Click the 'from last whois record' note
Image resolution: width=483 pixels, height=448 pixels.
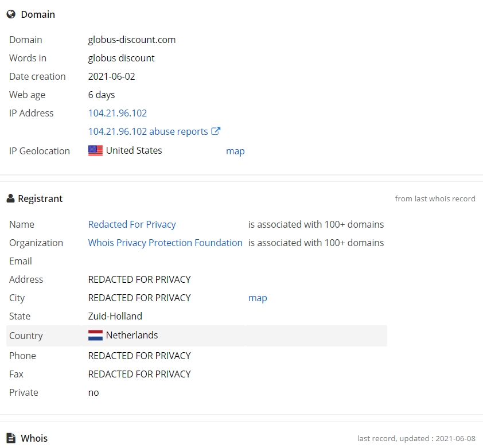[435, 198]
